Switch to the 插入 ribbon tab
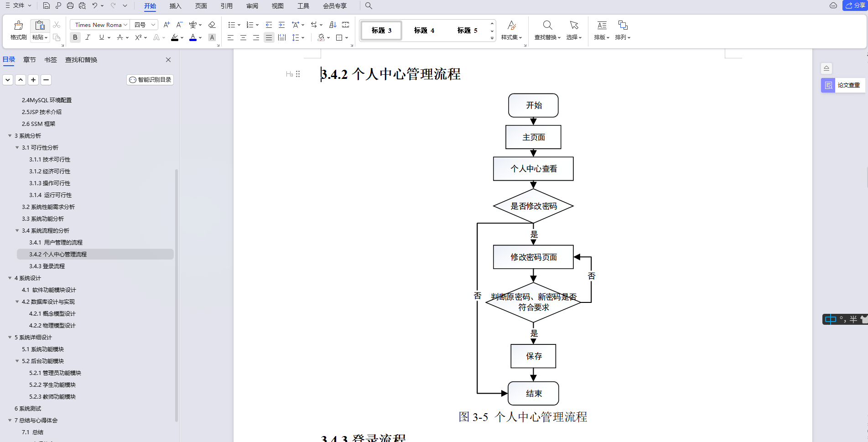868x442 pixels. pos(175,6)
